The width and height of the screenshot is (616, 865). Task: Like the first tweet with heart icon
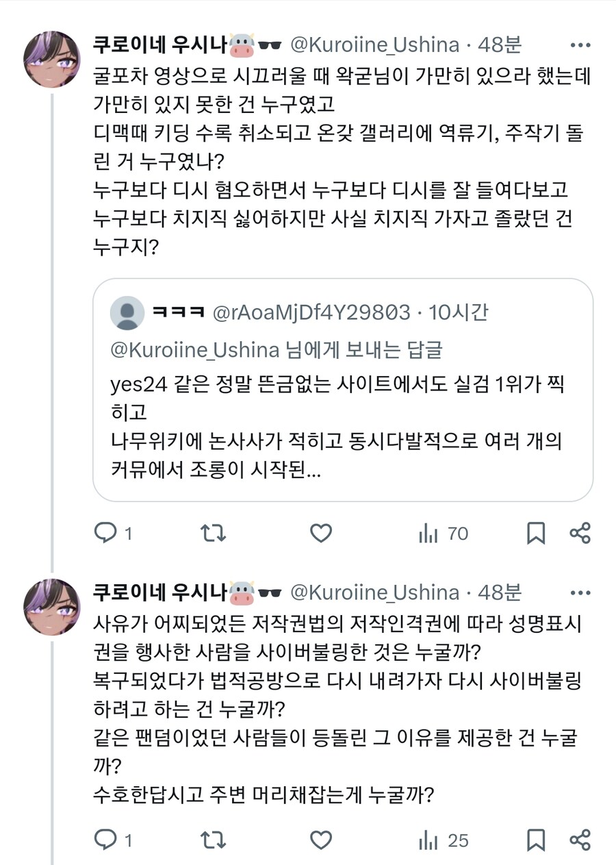point(320,533)
